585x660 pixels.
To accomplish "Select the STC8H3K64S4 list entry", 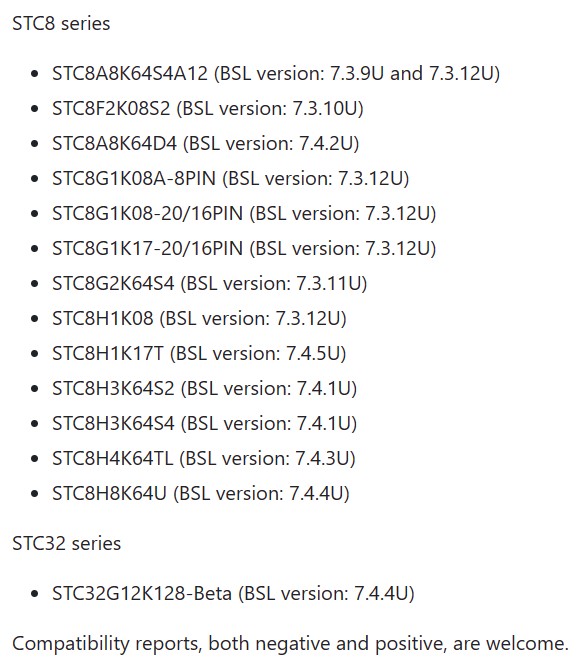I will (x=205, y=423).
